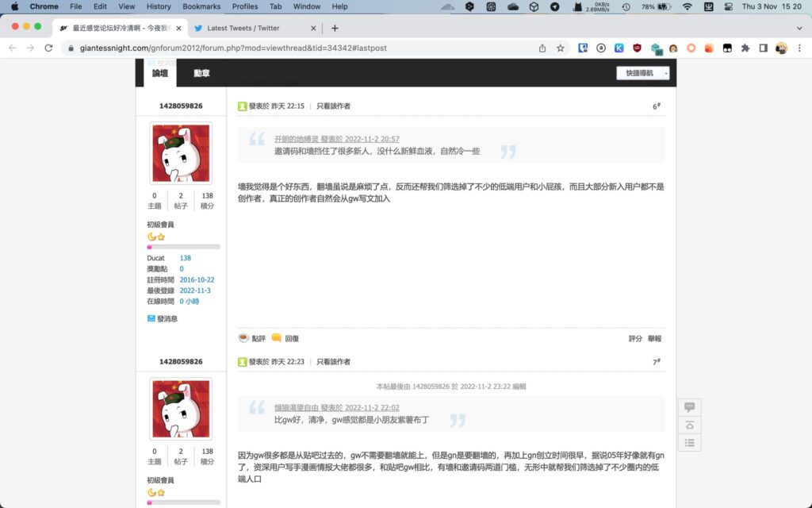Click 只看該作者 on post 7

click(x=333, y=361)
